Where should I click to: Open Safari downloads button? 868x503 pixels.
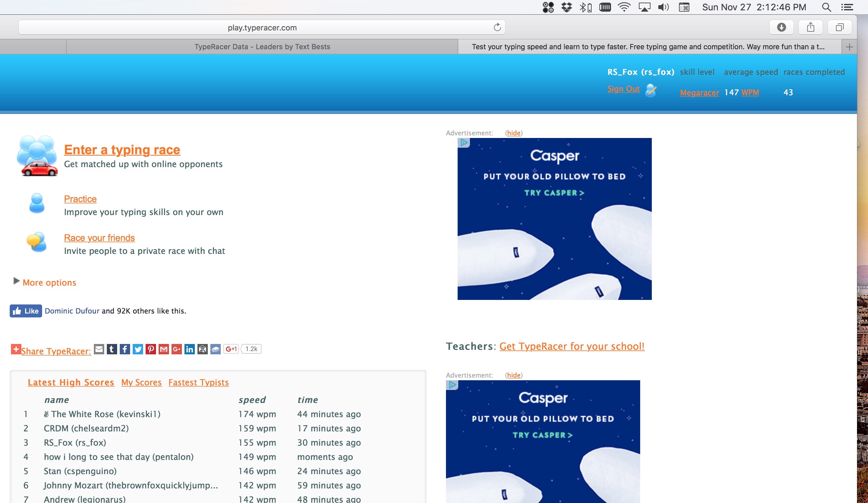click(x=781, y=27)
